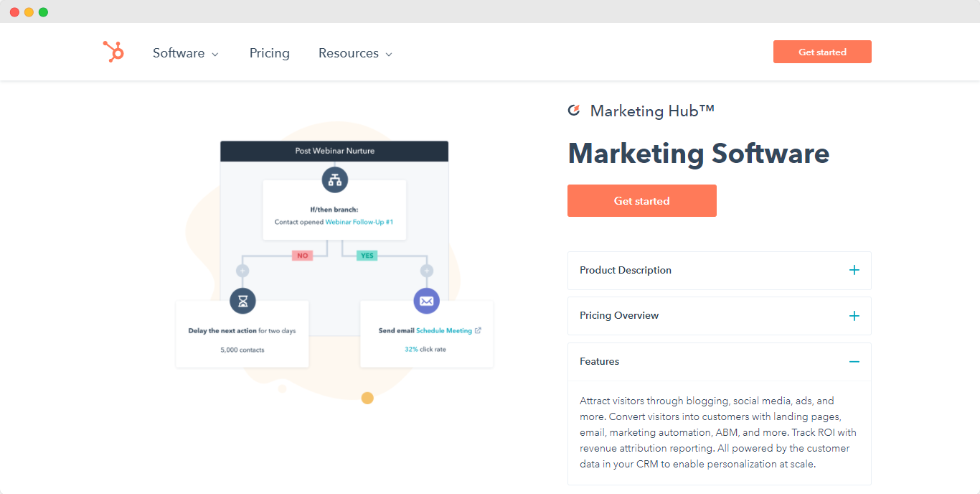Screen dimensions: 980x494
Task: Click Get started in the top navigation
Action: (822, 52)
